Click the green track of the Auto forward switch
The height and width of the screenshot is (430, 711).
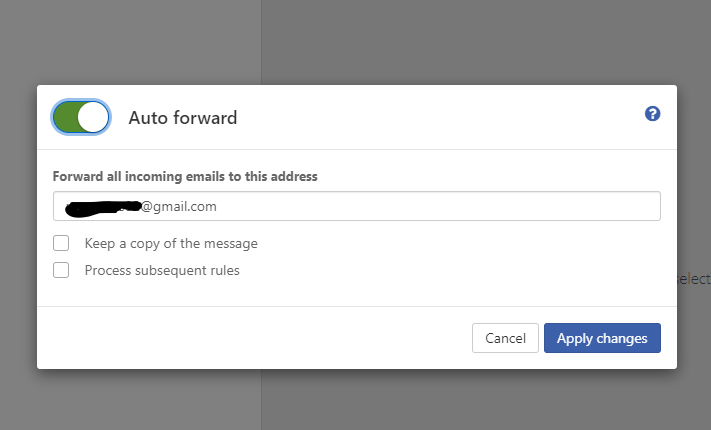click(x=66, y=117)
